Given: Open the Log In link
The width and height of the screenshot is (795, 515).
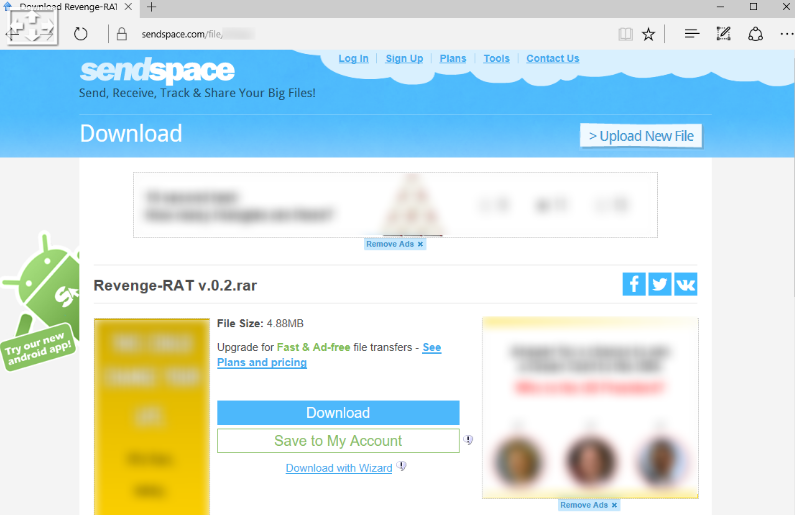Looking at the screenshot, I should (353, 58).
